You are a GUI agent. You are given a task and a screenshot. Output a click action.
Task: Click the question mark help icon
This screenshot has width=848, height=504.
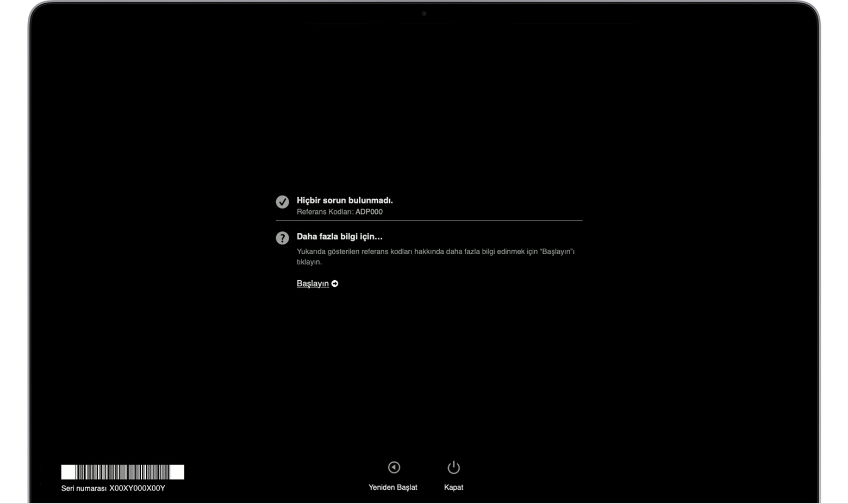pos(282,238)
